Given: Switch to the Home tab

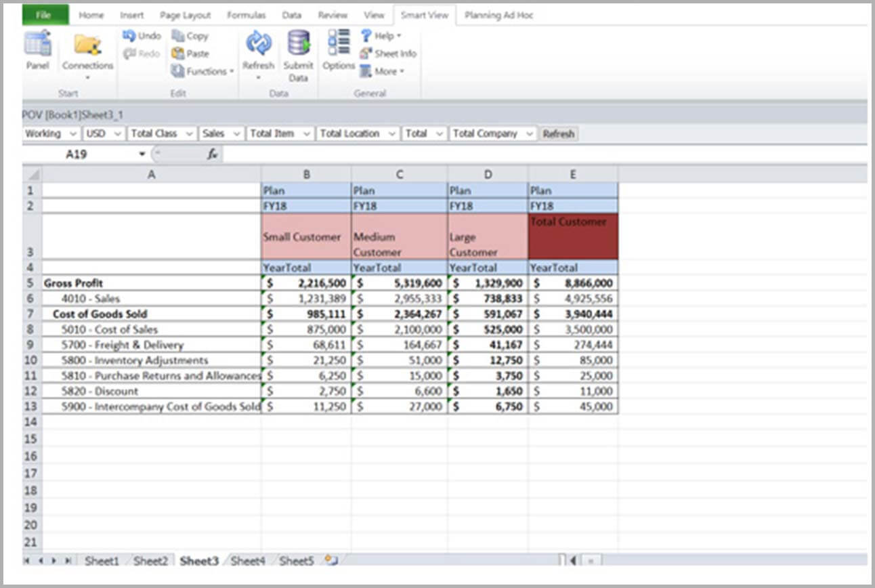Looking at the screenshot, I should tap(91, 15).
